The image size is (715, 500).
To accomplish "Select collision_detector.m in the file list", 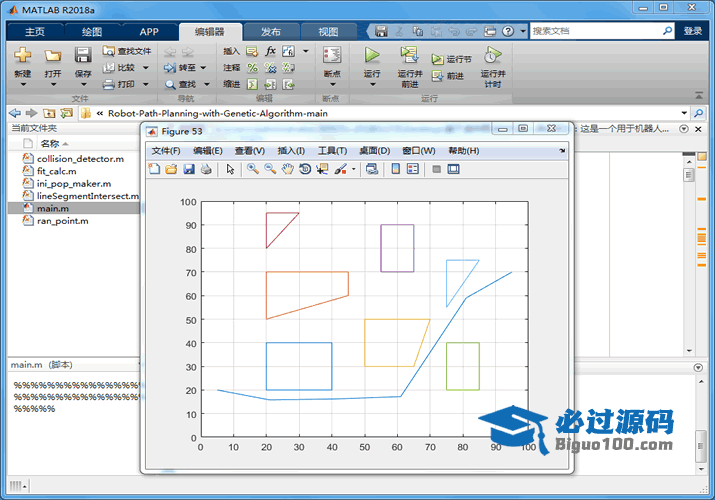I will click(80, 159).
